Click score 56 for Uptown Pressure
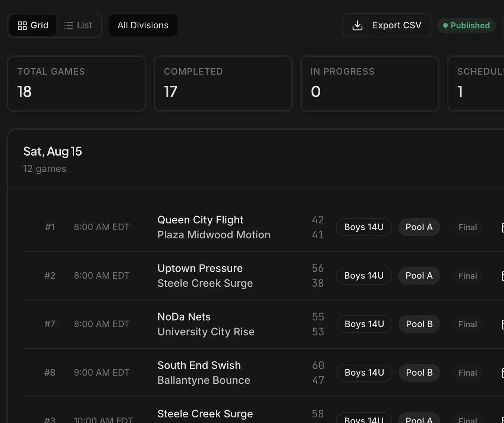The height and width of the screenshot is (423, 504). pyautogui.click(x=318, y=268)
